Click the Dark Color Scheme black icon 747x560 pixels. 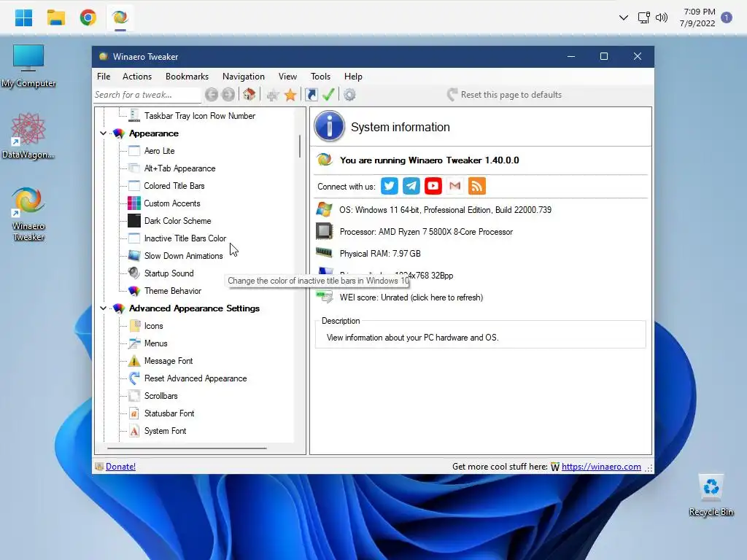coord(134,221)
